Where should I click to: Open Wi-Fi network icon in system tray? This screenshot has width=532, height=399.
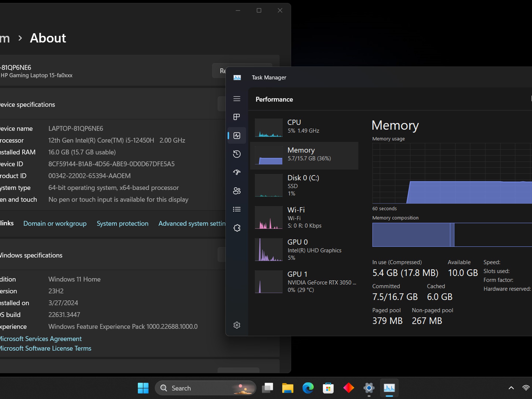pos(526,388)
